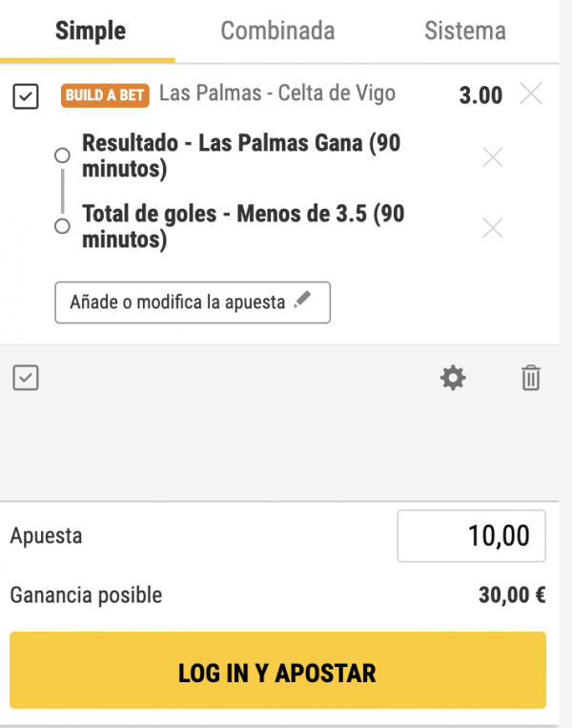Select the Simple tab
The image size is (572, 728).
[x=91, y=31]
